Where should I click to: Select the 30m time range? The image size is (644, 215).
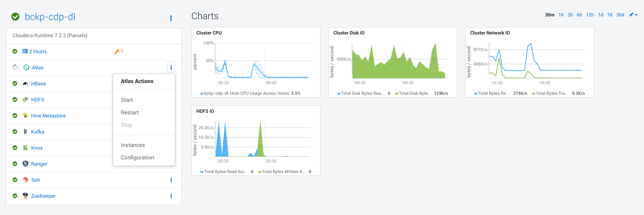click(550, 15)
